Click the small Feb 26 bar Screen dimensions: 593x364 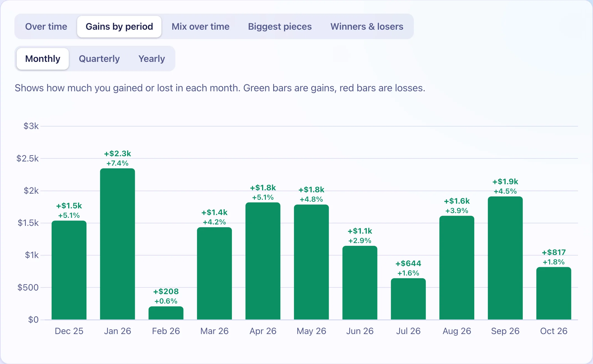pos(166,313)
